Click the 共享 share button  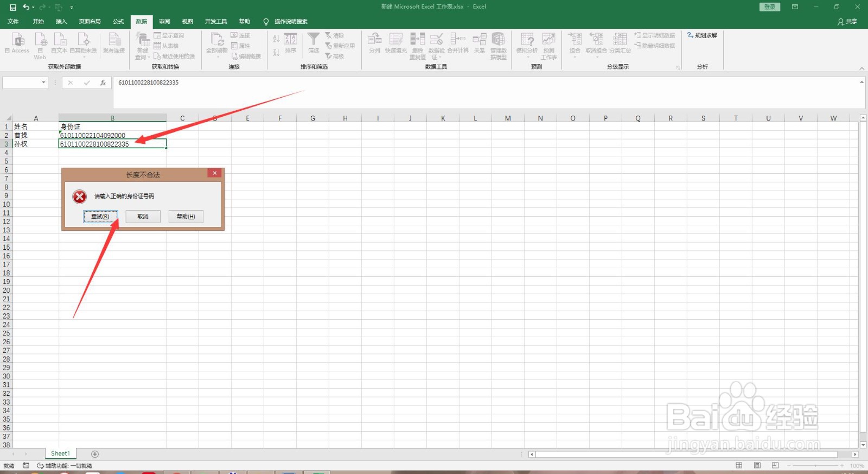pyautogui.click(x=847, y=22)
